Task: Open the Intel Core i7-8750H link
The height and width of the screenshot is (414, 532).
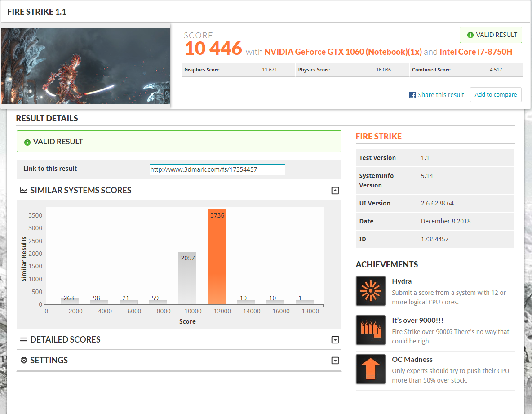Action: click(x=476, y=52)
